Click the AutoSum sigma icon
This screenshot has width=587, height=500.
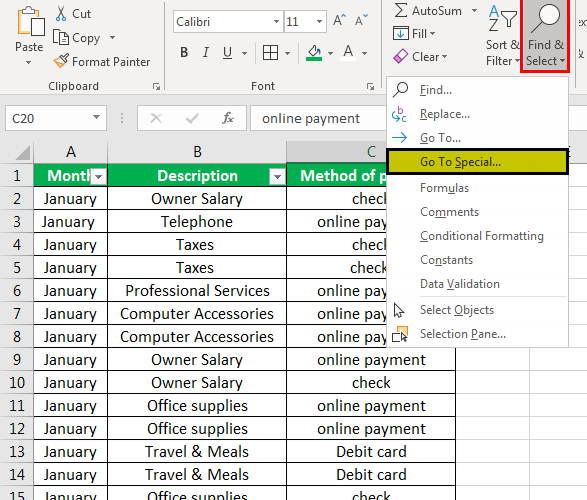[x=401, y=10]
